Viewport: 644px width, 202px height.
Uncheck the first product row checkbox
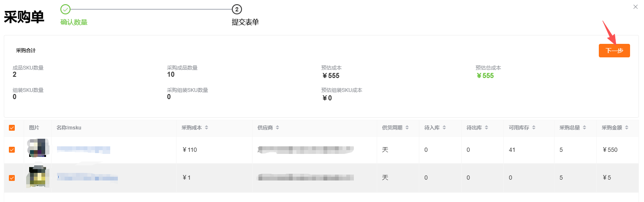coord(12,150)
